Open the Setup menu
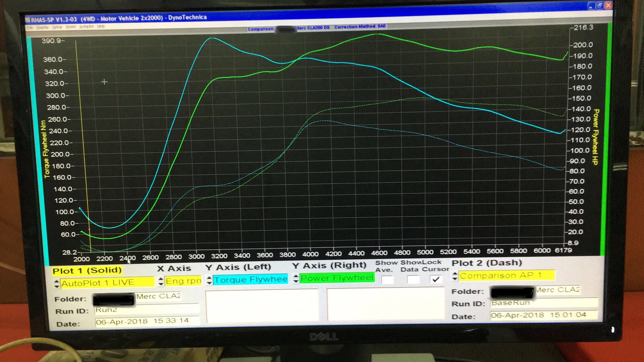The image size is (644, 362). 57,27
